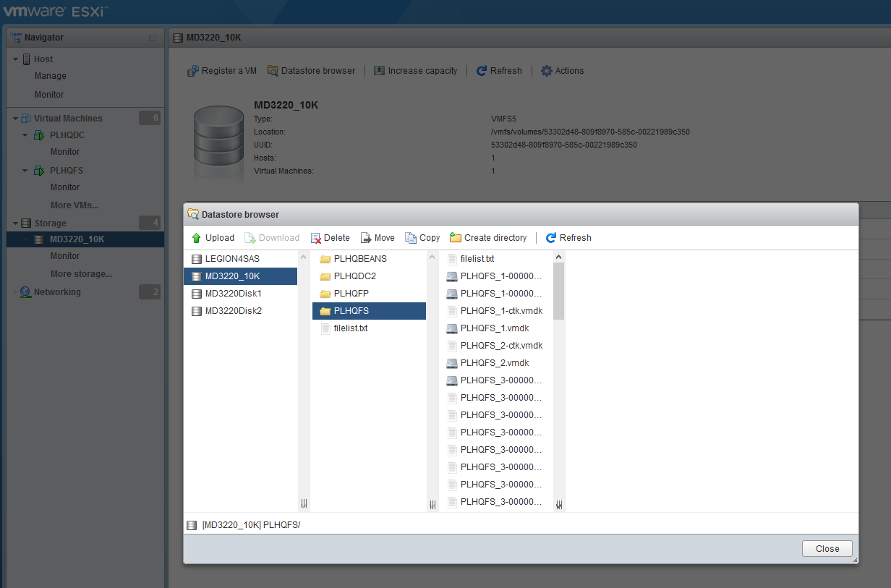Image resolution: width=891 pixels, height=588 pixels.
Task: Select PLHQDC virtual machine in Navigator
Action: [x=67, y=135]
